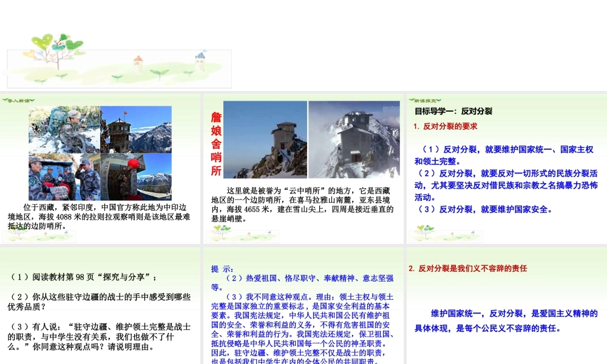Click the orange-roof house icon in the banner

pos(138,62)
